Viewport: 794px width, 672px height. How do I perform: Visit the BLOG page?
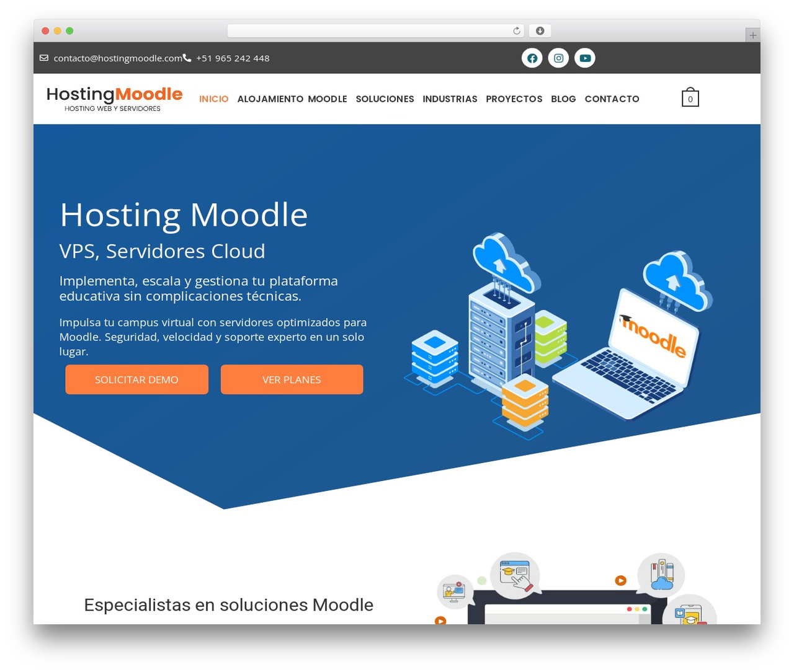coord(563,99)
